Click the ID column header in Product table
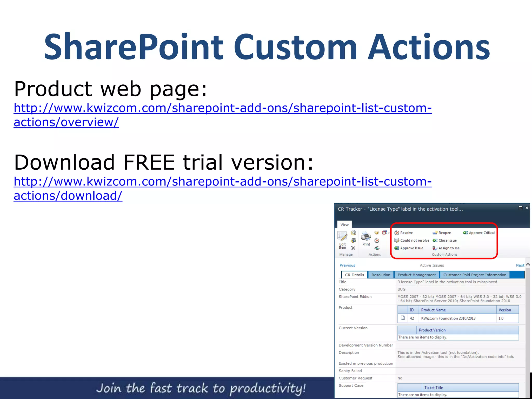Viewport: 532px width, 399px height. coord(413,310)
